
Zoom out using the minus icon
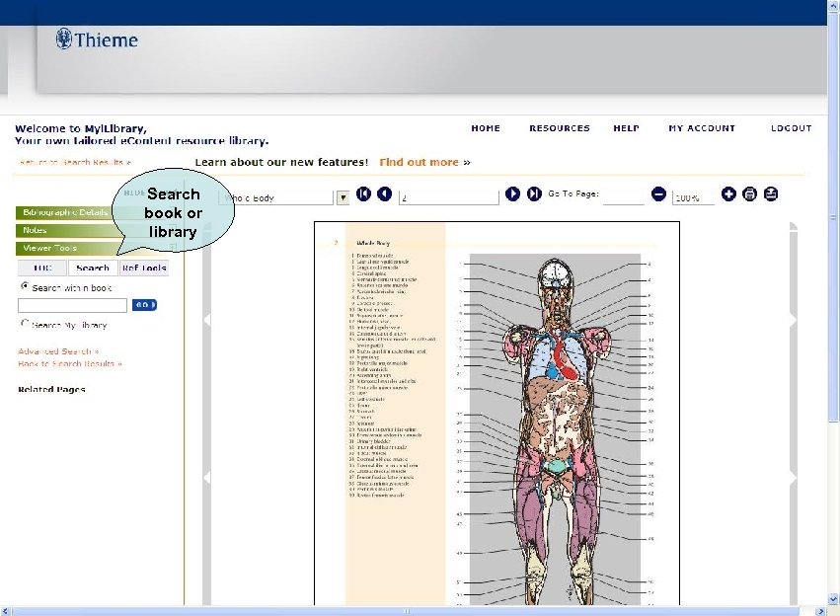658,194
